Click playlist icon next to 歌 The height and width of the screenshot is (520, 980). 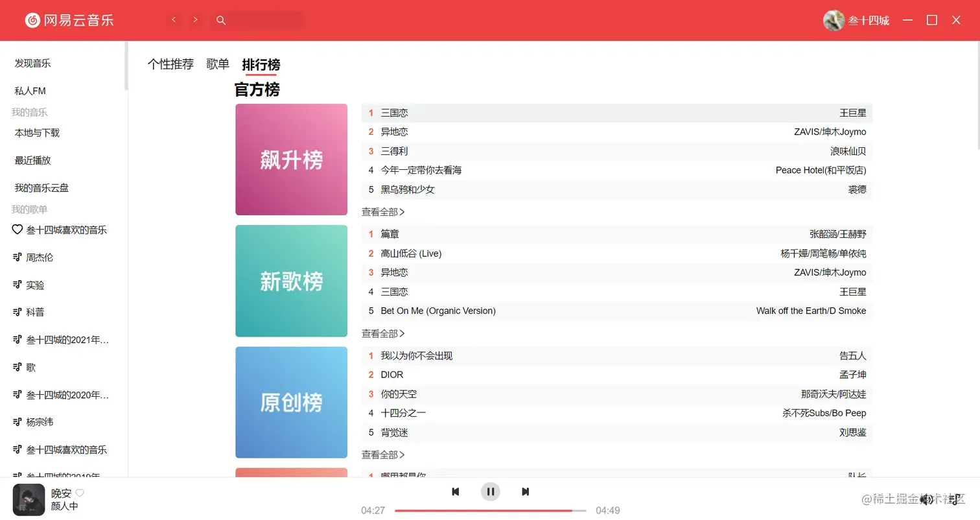(x=17, y=367)
